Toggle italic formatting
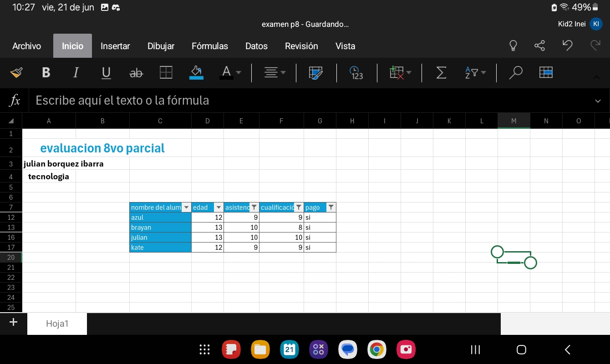This screenshot has height=364, width=610. [76, 73]
